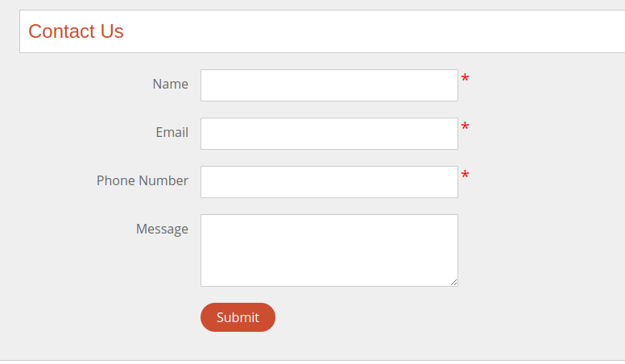Send the contact form with Submit

tap(238, 317)
